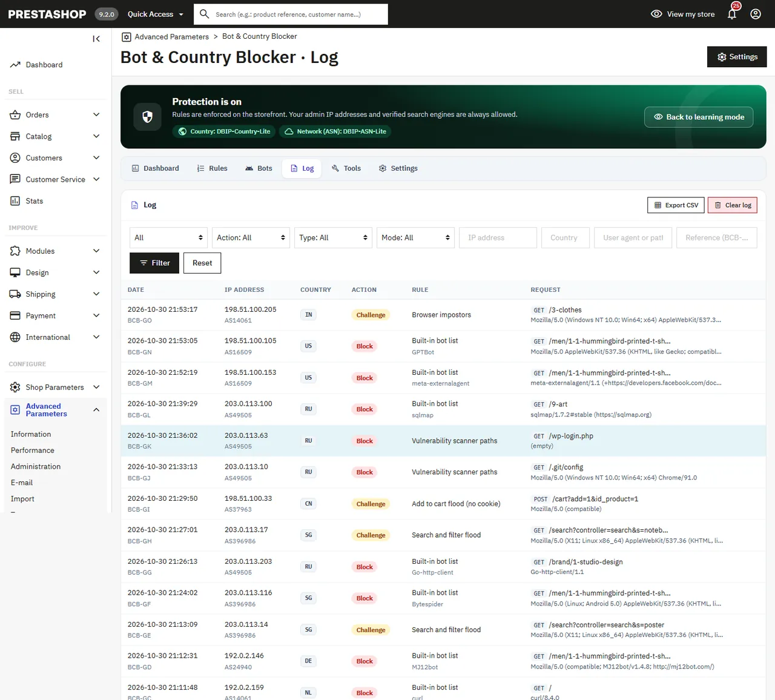Switch to the Bots tab
Screen dimensions: 775x700
[259, 168]
